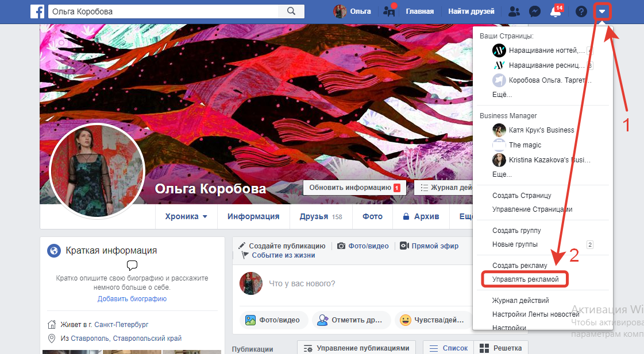The image size is (644, 354).
Task: Click the camera icon on the cover photo
Action: pos(61,42)
